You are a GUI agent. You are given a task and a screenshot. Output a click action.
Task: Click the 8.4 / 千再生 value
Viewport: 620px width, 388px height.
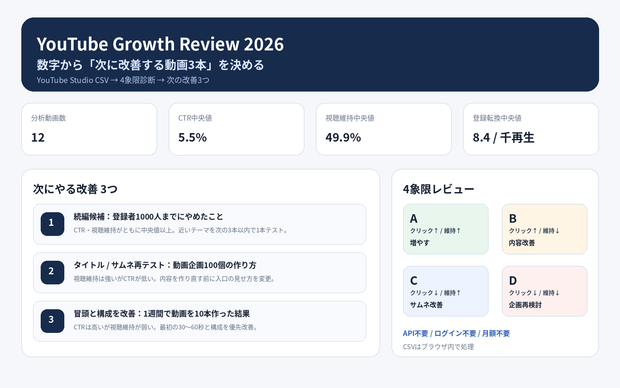(503, 138)
